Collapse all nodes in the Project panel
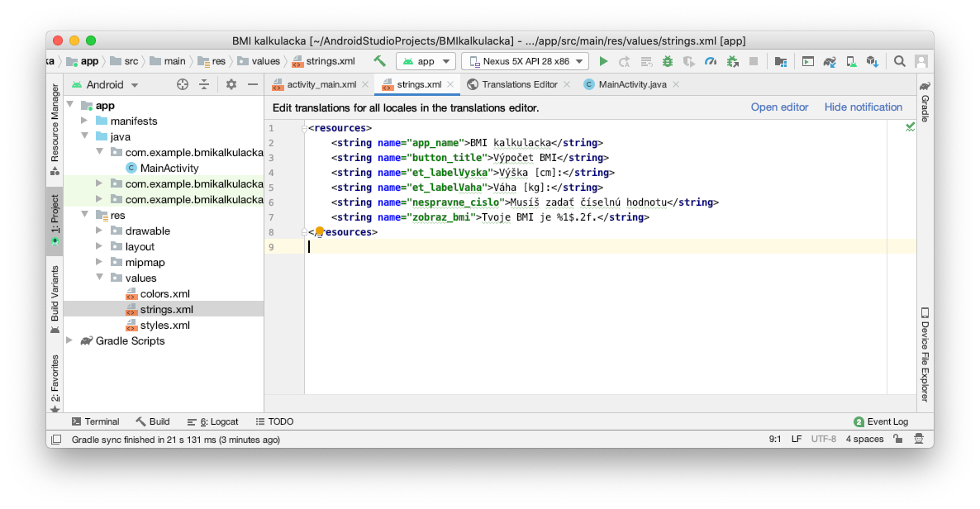 (204, 84)
